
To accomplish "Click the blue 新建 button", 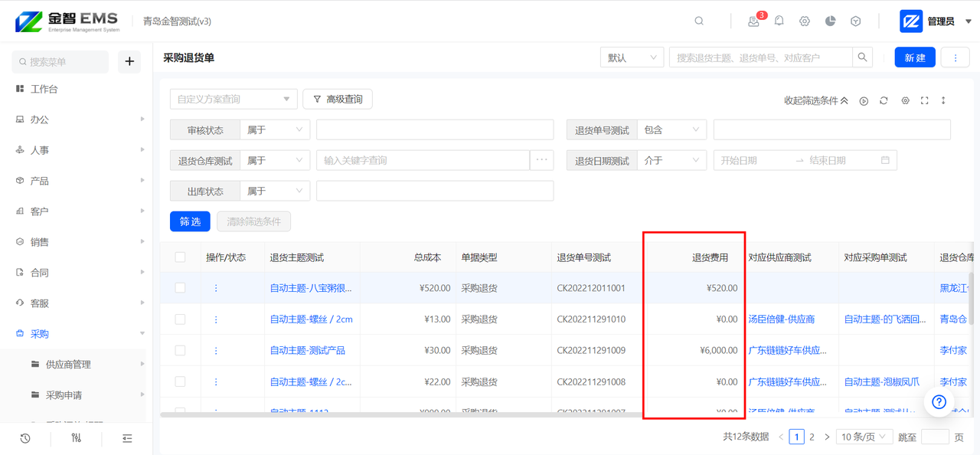I will point(915,57).
